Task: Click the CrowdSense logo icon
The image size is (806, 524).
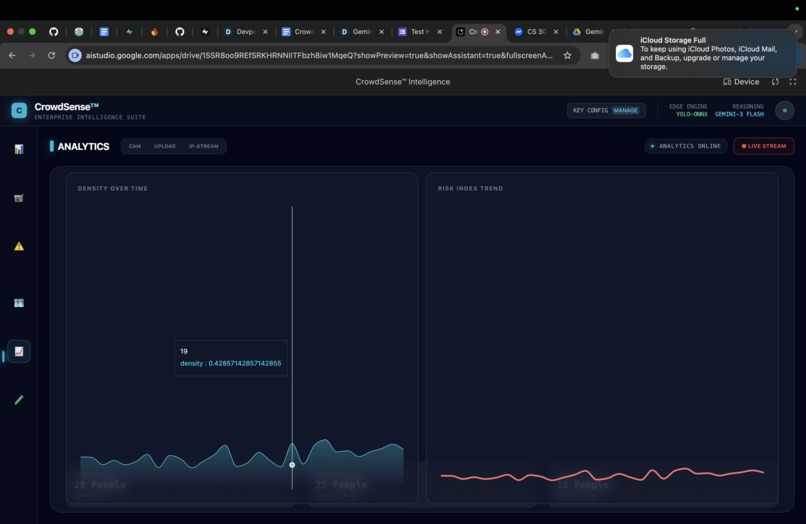Action: coord(19,111)
